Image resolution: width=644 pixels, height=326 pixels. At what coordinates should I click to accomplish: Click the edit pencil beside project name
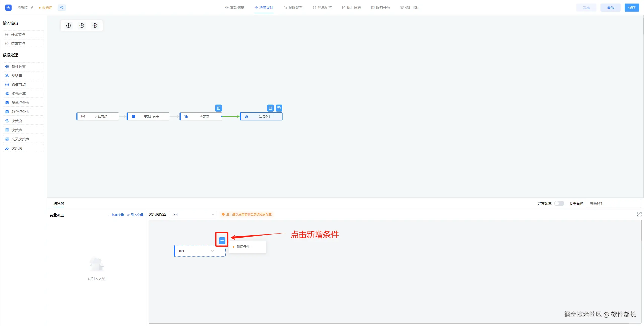[x=32, y=8]
